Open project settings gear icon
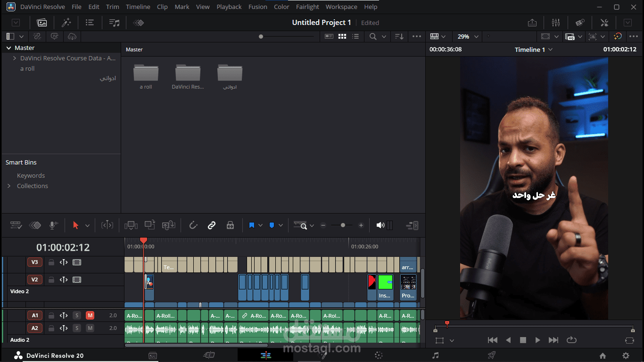644x362 pixels. [626, 356]
